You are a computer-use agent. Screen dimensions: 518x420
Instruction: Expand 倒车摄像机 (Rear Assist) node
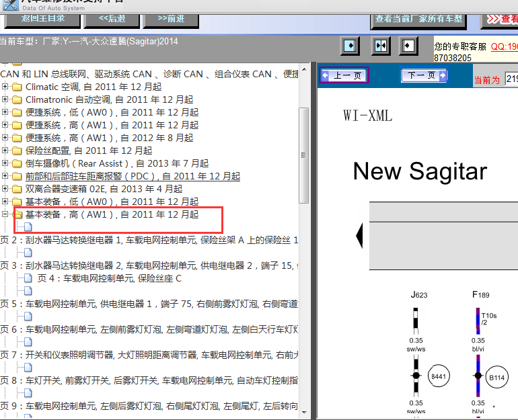coord(5,163)
